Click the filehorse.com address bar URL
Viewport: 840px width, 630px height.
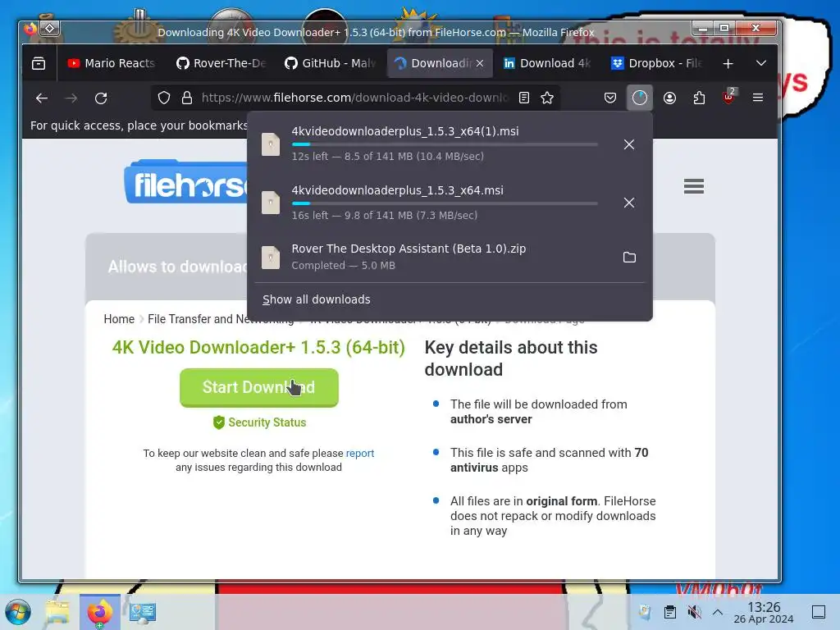tap(354, 98)
